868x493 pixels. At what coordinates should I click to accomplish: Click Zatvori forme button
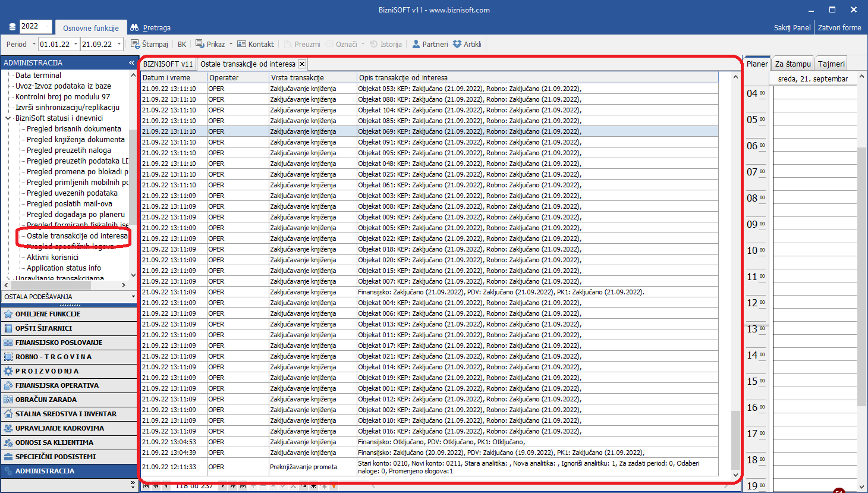pos(839,27)
